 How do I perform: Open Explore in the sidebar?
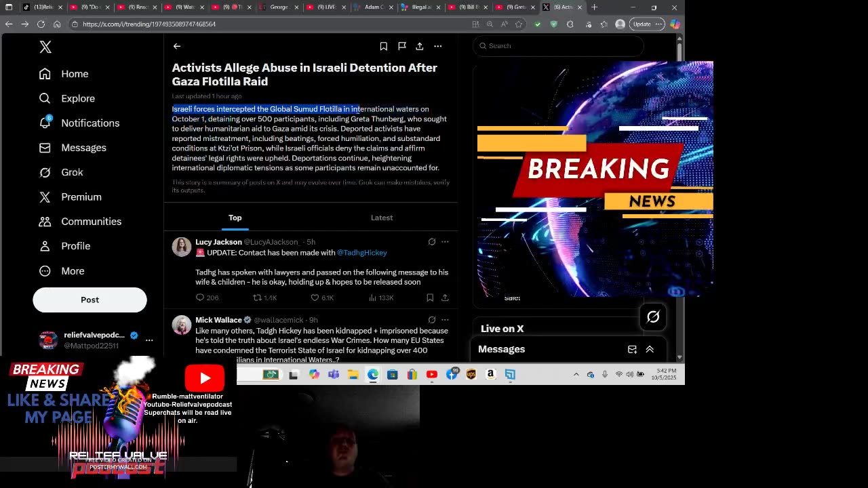pyautogui.click(x=67, y=98)
